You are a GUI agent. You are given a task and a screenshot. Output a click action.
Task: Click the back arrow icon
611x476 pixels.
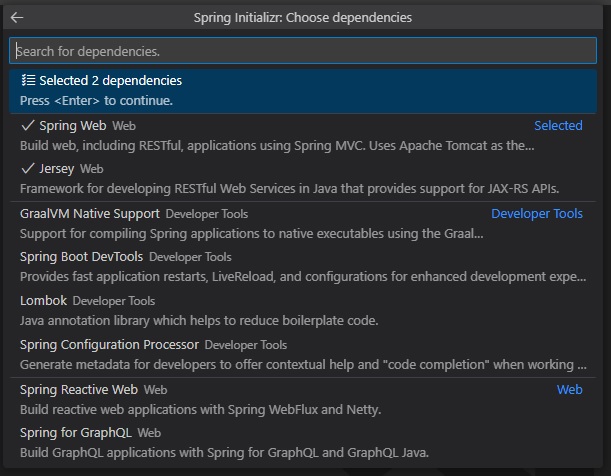[17, 18]
